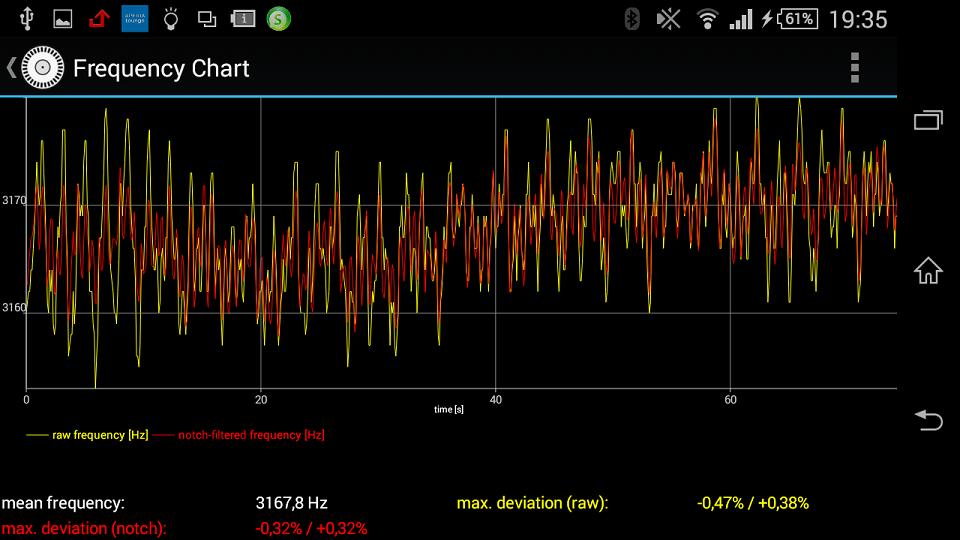
Task: Tap the image notification icon
Action: (62, 20)
